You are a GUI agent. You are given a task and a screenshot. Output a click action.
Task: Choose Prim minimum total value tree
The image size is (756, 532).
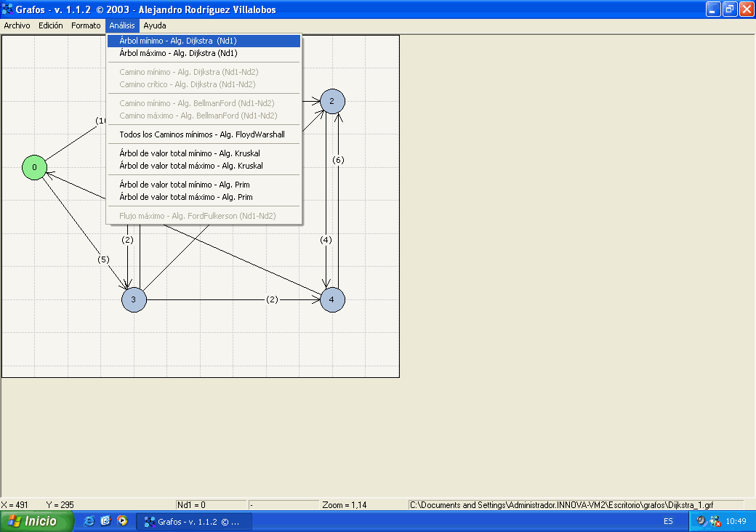(184, 185)
